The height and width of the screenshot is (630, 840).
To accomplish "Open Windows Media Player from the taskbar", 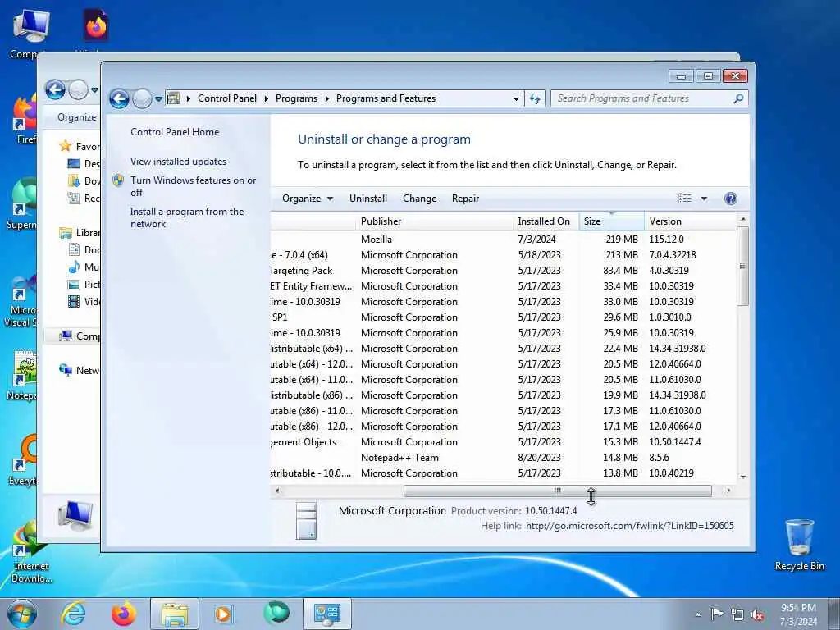I will click(223, 614).
